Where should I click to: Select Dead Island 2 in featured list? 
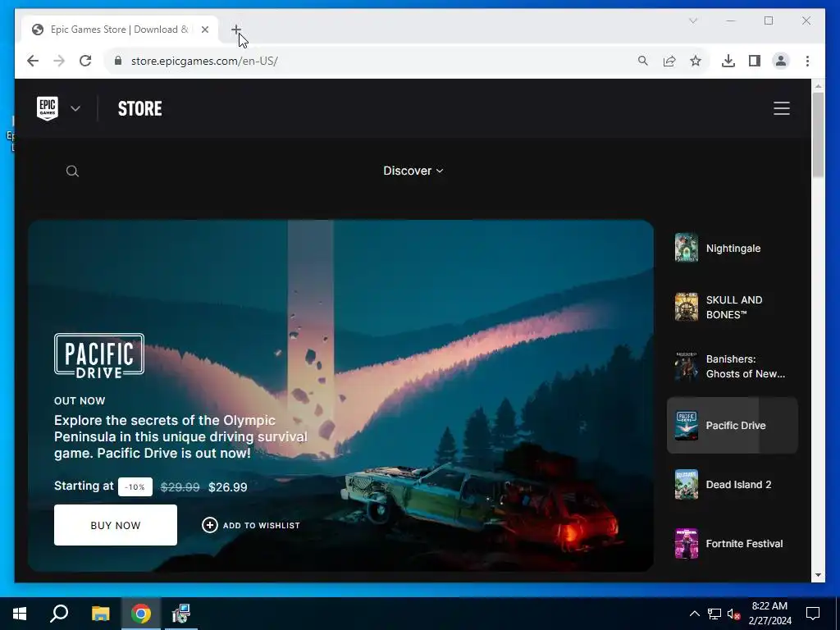[733, 484]
